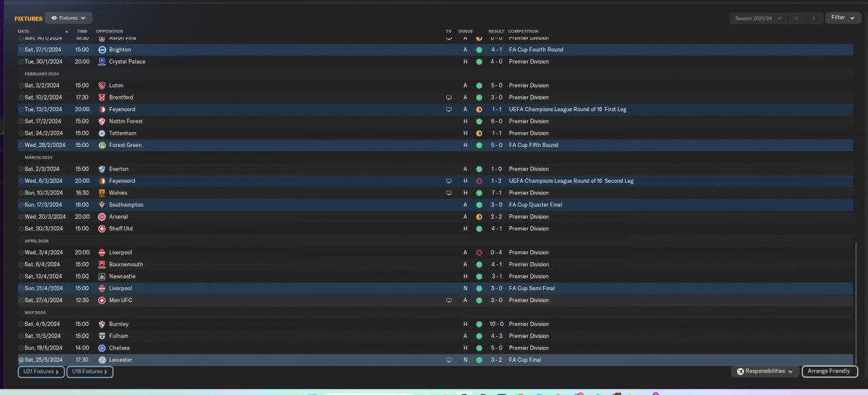868x395 pixels.
Task: Click the Burnley club badge
Action: (x=102, y=324)
